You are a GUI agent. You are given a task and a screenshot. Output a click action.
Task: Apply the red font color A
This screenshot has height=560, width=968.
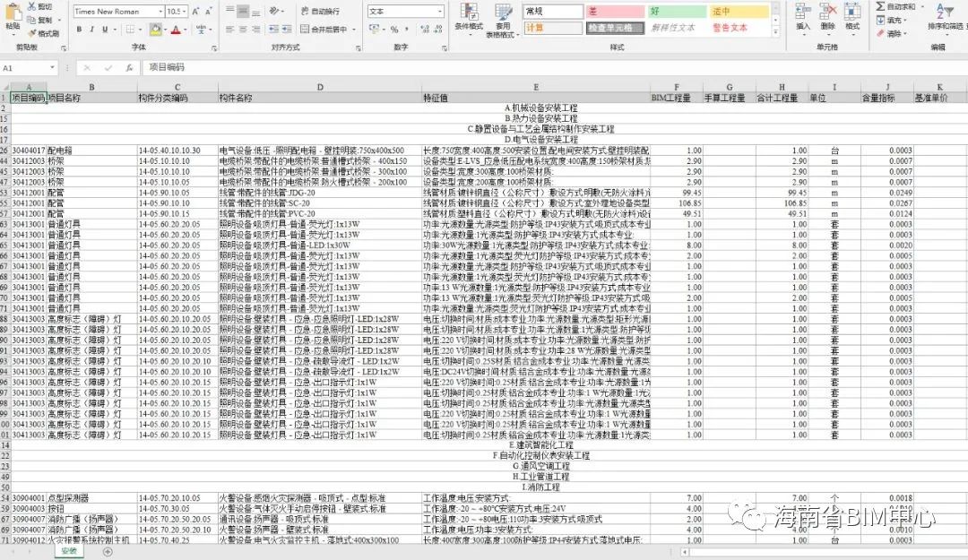coord(176,29)
